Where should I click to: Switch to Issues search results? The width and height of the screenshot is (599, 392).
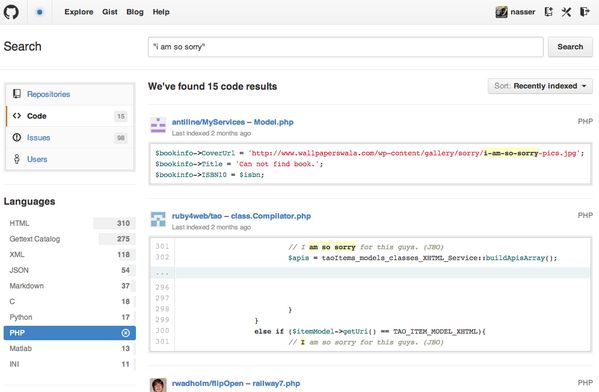[x=39, y=138]
